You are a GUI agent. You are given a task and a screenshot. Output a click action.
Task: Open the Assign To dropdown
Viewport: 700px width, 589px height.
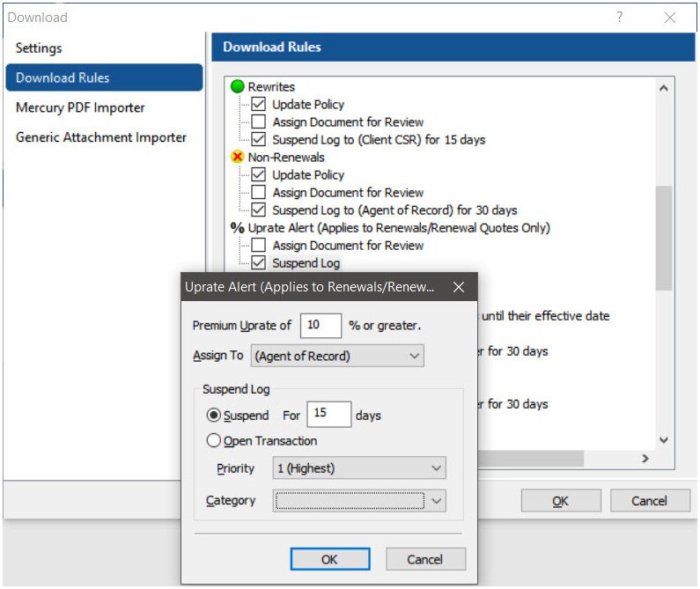click(337, 356)
